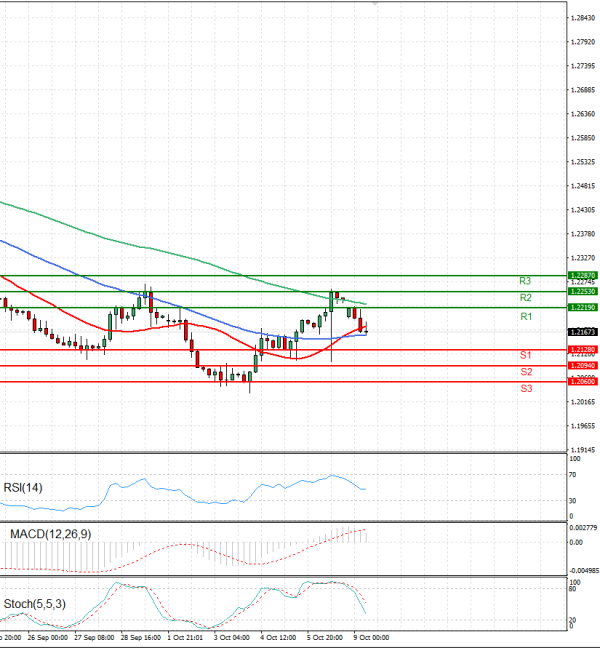600x648 pixels.
Task: Click the 0.002779 MACD scale value
Action: coord(583,528)
